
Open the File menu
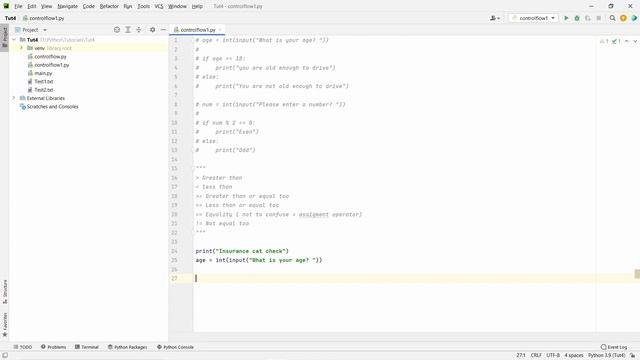click(18, 6)
